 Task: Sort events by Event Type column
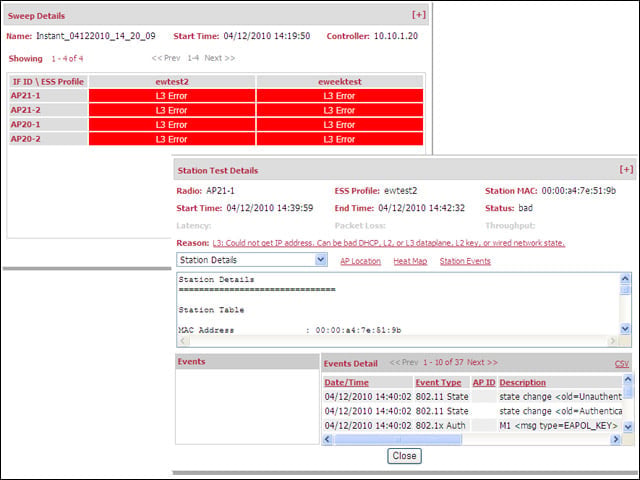(x=438, y=383)
